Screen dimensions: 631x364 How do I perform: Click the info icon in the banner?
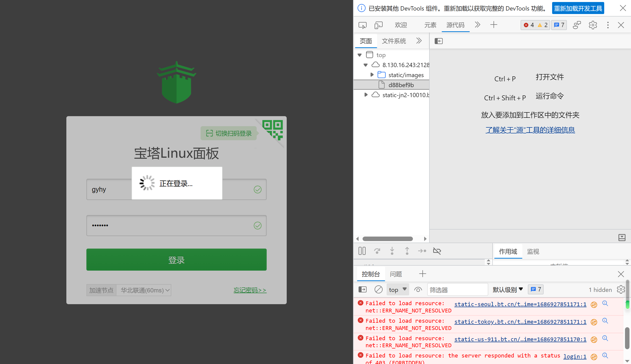[361, 8]
